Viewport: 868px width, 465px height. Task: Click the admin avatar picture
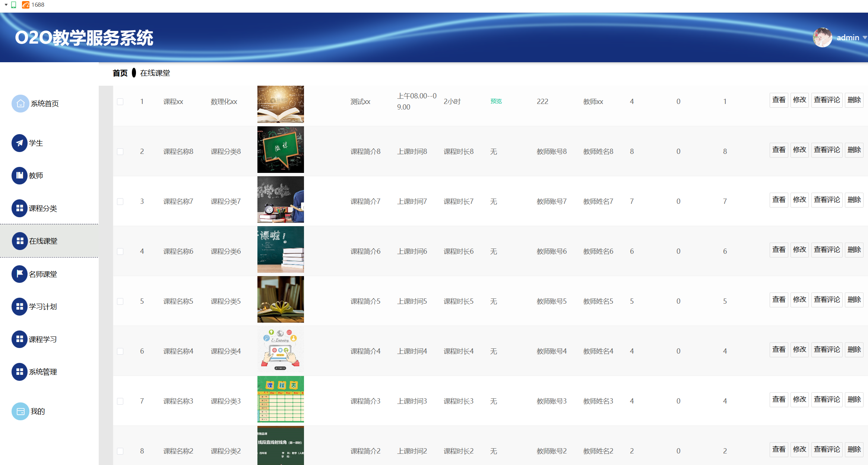point(822,38)
